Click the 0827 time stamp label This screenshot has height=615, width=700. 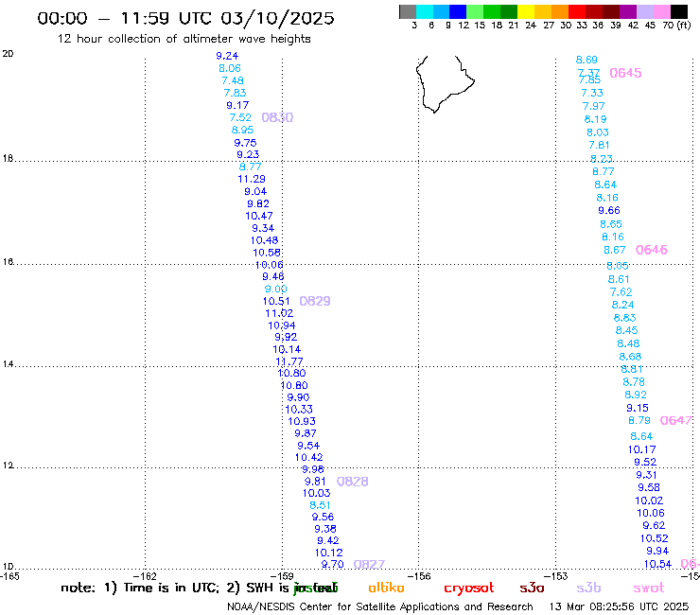369,564
